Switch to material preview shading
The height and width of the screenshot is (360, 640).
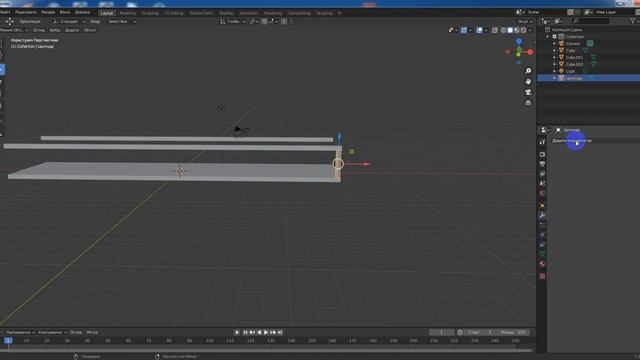coord(517,30)
